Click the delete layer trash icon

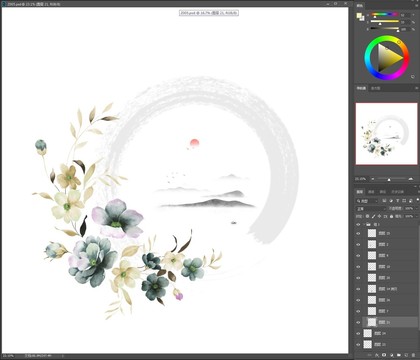tap(413, 355)
